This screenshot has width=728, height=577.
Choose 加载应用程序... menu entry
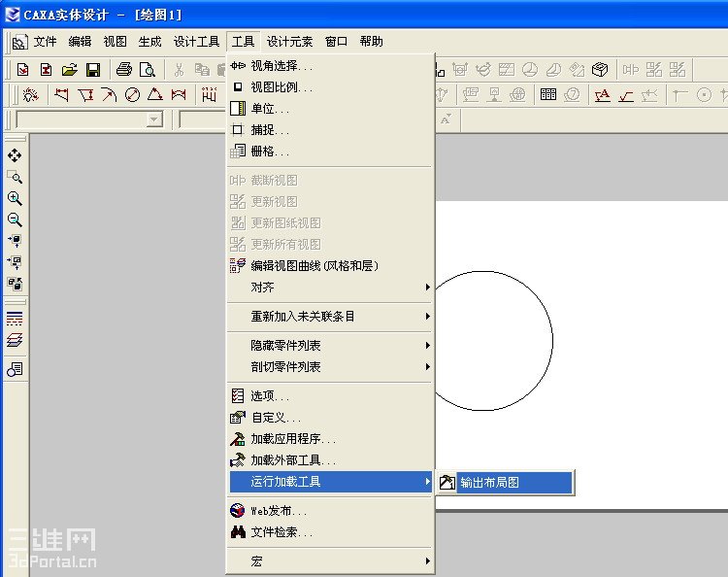[331, 439]
